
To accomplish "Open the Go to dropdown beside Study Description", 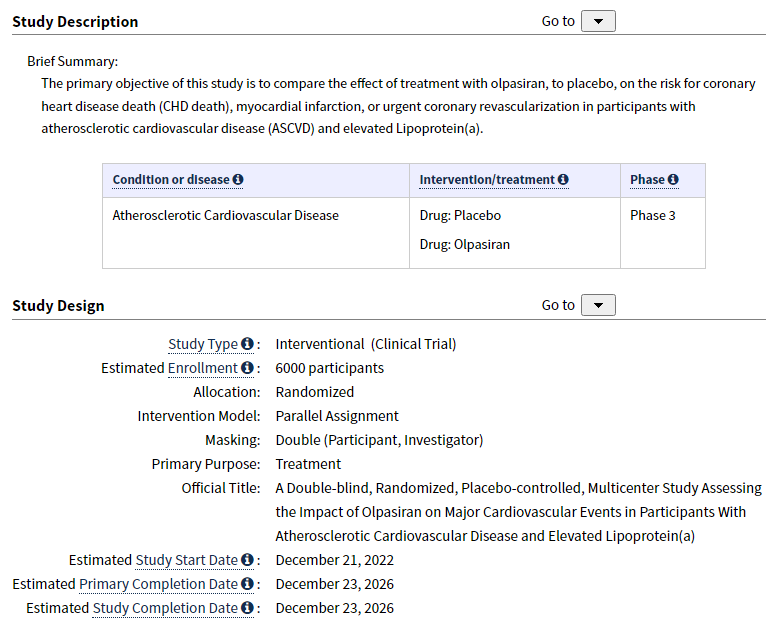I will (x=598, y=21).
